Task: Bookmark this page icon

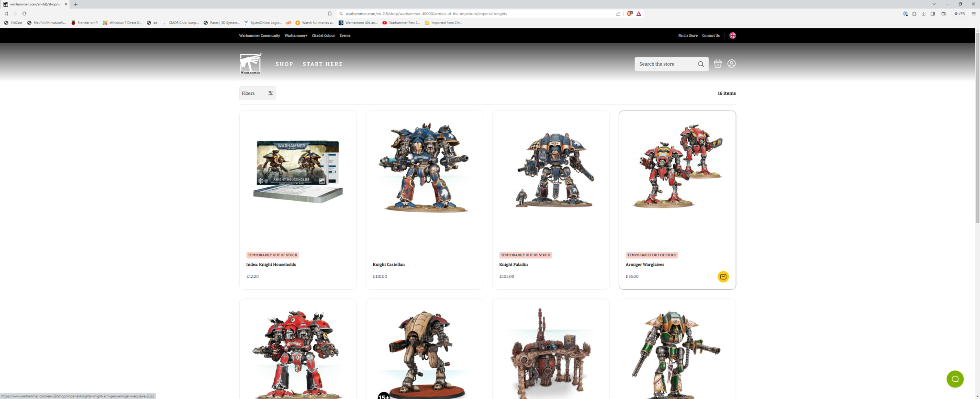Action: click(330, 13)
